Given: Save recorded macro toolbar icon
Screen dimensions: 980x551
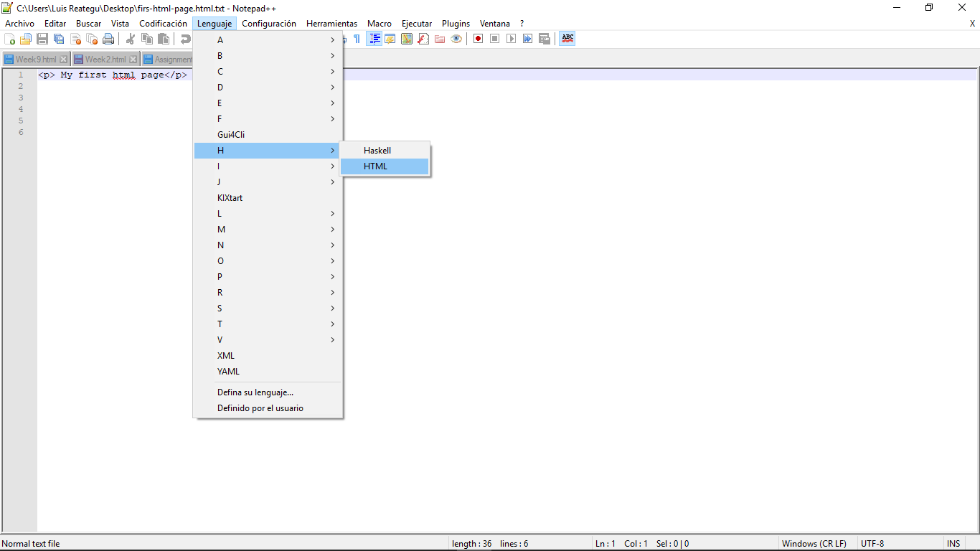Looking at the screenshot, I should 545,39.
